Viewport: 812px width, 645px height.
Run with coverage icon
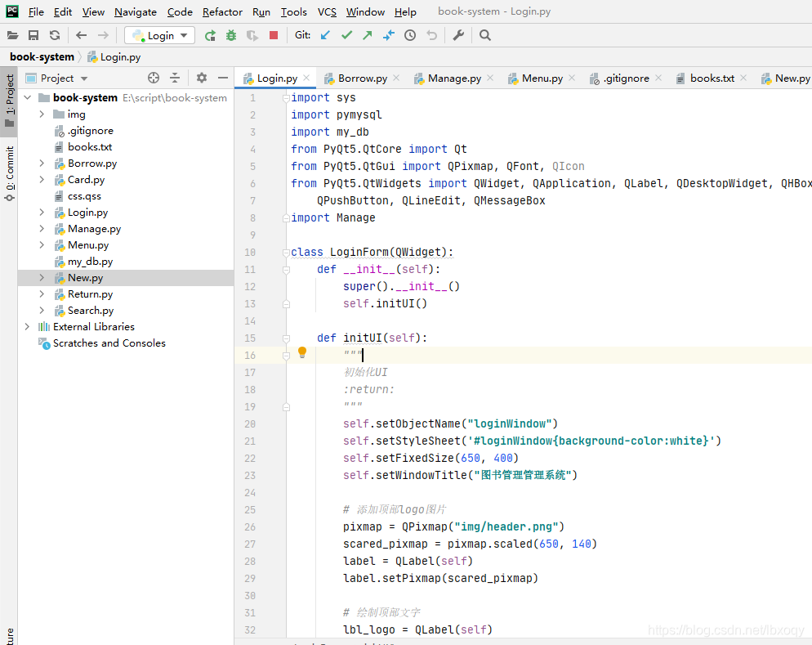252,35
